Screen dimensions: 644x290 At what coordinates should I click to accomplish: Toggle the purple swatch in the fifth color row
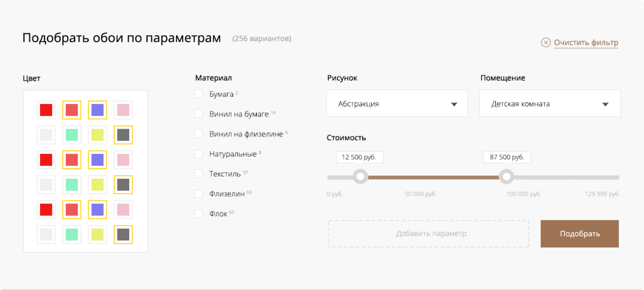click(98, 210)
